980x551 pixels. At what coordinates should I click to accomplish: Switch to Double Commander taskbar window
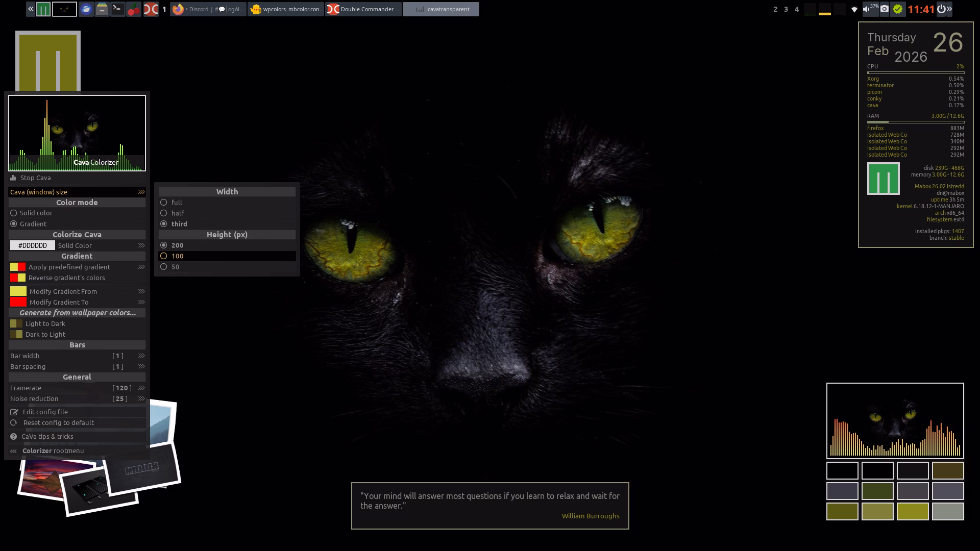[x=363, y=9]
